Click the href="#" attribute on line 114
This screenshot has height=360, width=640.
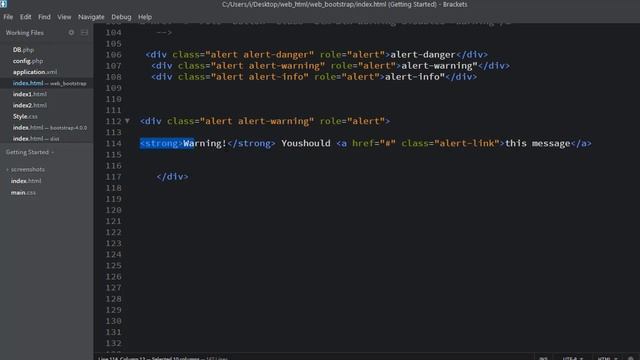(373, 143)
